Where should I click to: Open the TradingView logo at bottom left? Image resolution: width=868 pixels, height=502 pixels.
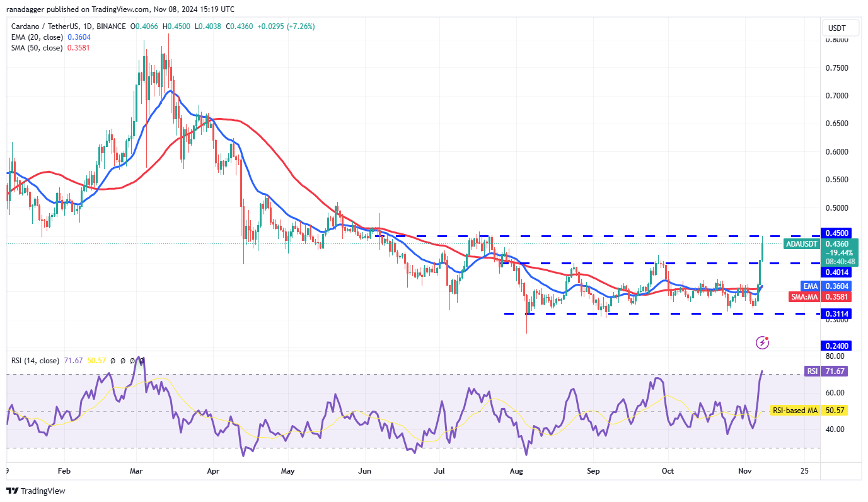pyautogui.click(x=36, y=491)
